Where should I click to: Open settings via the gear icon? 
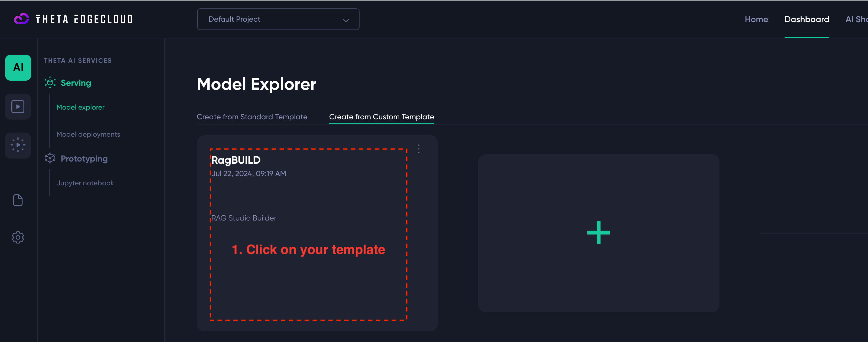tap(18, 237)
